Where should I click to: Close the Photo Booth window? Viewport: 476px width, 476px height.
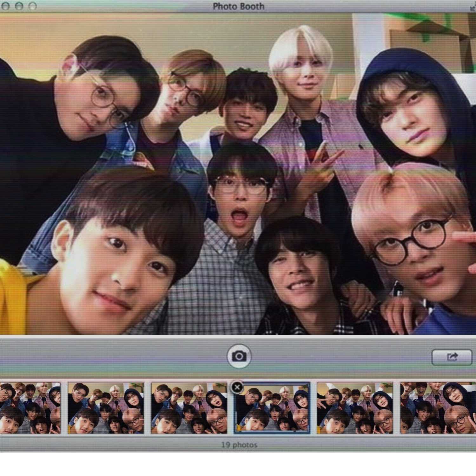click(5, 6)
